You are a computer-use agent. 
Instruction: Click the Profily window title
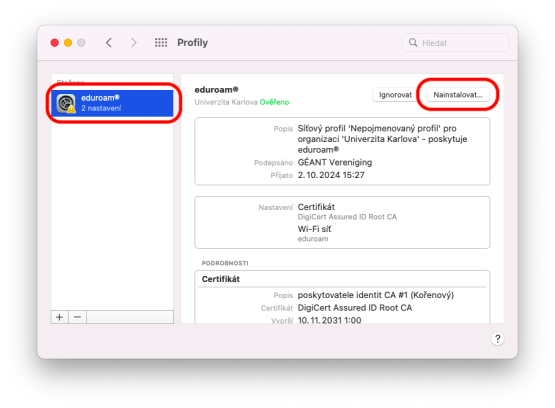tap(193, 43)
